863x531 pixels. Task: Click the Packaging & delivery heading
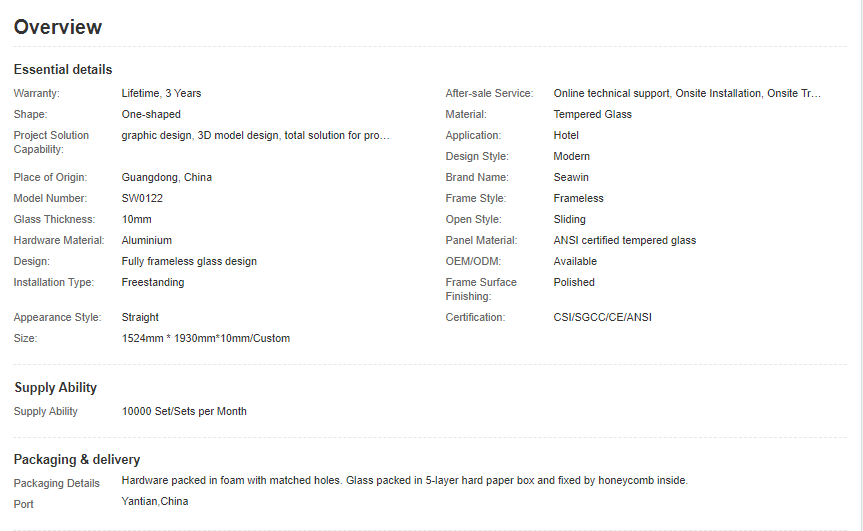77,459
